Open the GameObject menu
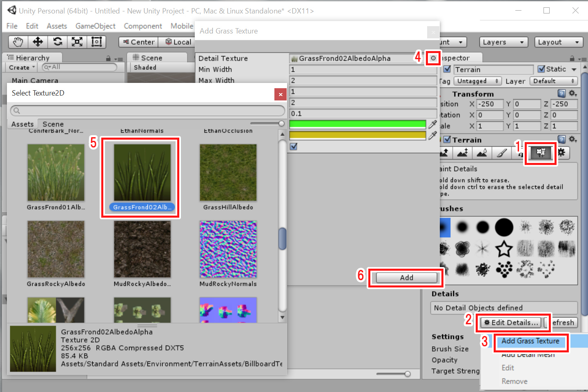This screenshot has width=588, height=392. coord(96,26)
